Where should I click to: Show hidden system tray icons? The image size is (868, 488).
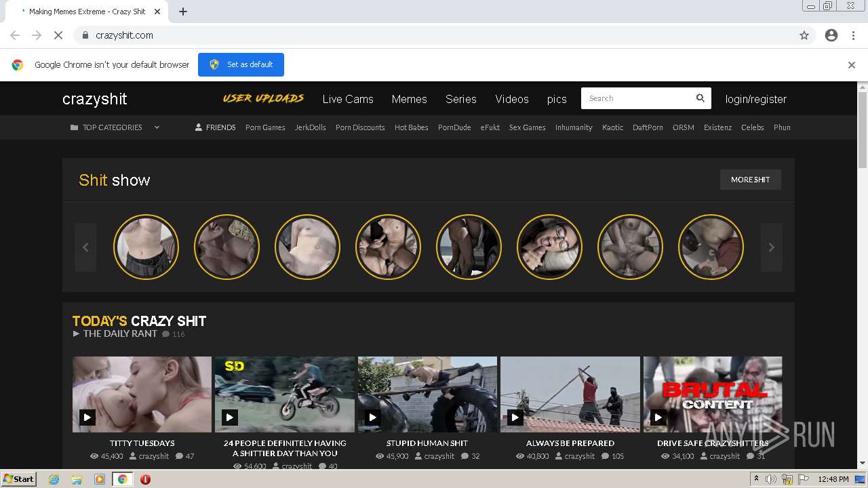(756, 479)
